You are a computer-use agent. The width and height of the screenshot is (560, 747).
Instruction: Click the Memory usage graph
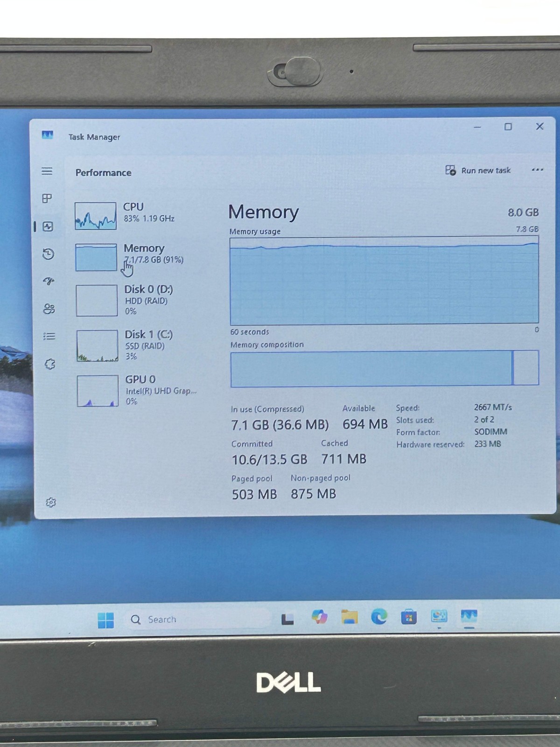coord(384,281)
